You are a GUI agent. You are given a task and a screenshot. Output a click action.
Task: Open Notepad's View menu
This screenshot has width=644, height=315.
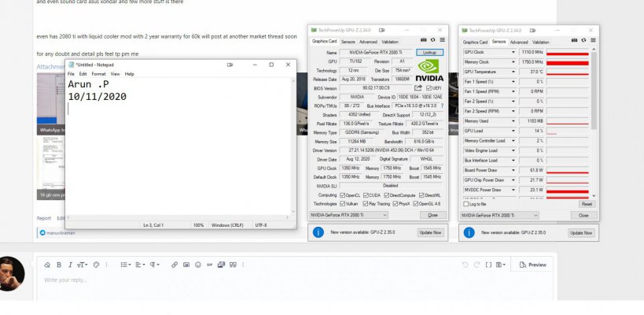click(x=115, y=74)
